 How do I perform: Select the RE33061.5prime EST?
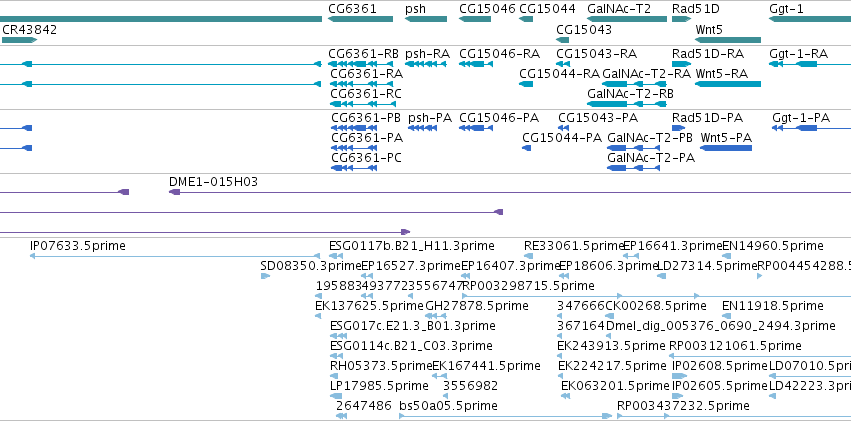pyautogui.click(x=529, y=256)
